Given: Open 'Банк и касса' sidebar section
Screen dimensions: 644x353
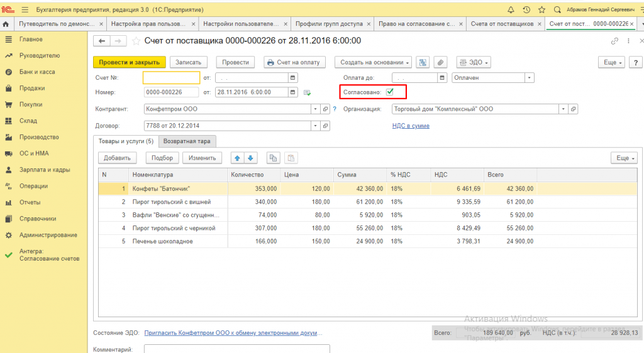Looking at the screenshot, I should 37,72.
